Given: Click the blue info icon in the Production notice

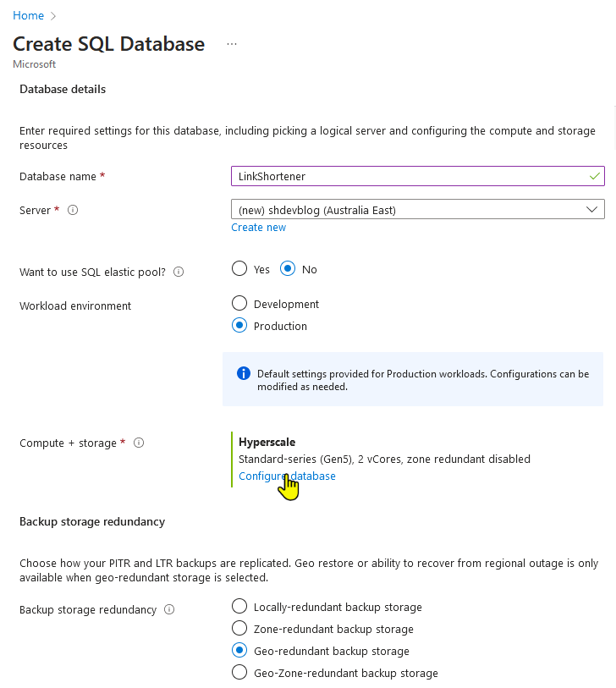Looking at the screenshot, I should 243,373.
